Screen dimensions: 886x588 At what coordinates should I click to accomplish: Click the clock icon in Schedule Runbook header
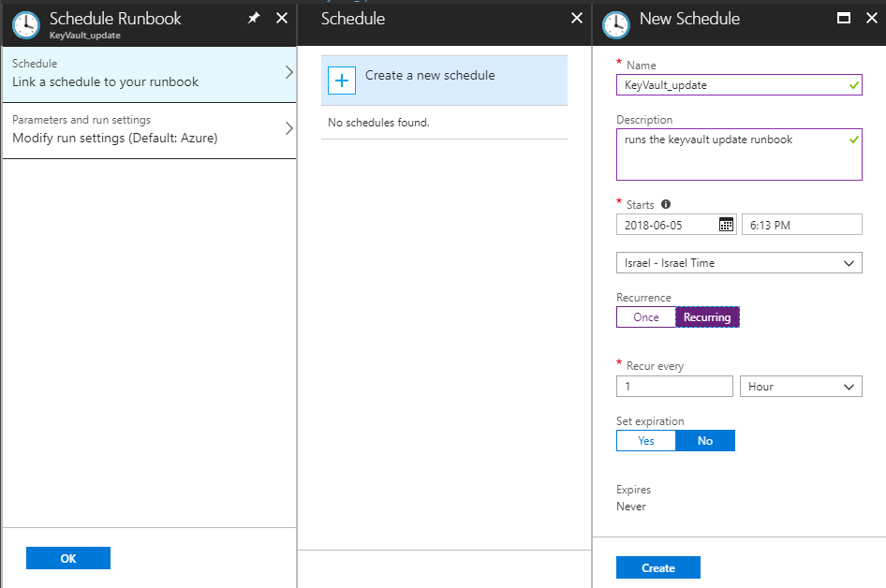pos(26,25)
